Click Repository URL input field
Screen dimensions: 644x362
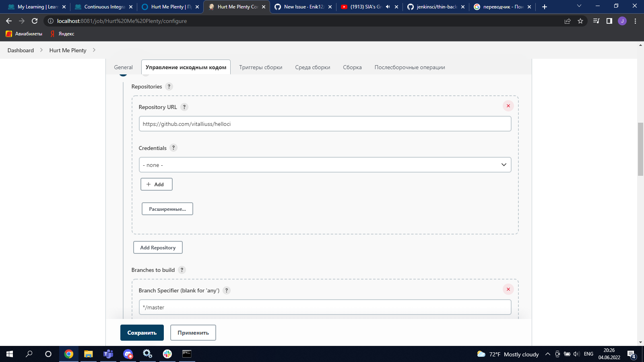click(x=325, y=124)
